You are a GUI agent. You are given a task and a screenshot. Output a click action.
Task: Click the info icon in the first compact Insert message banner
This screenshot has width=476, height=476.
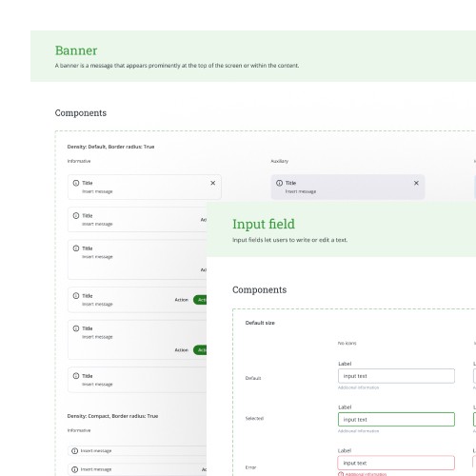point(74,451)
